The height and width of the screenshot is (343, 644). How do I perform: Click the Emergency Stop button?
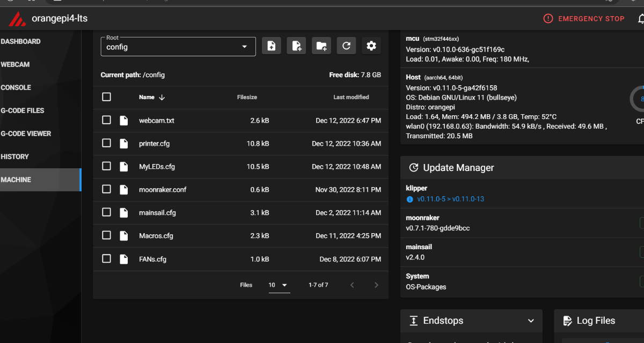point(584,19)
